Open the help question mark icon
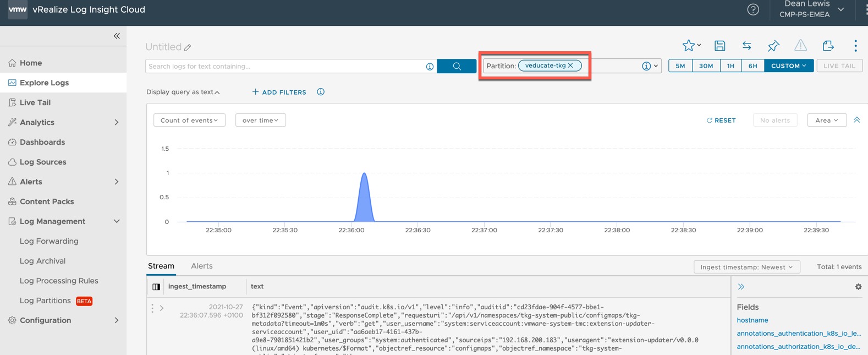 (x=753, y=9)
